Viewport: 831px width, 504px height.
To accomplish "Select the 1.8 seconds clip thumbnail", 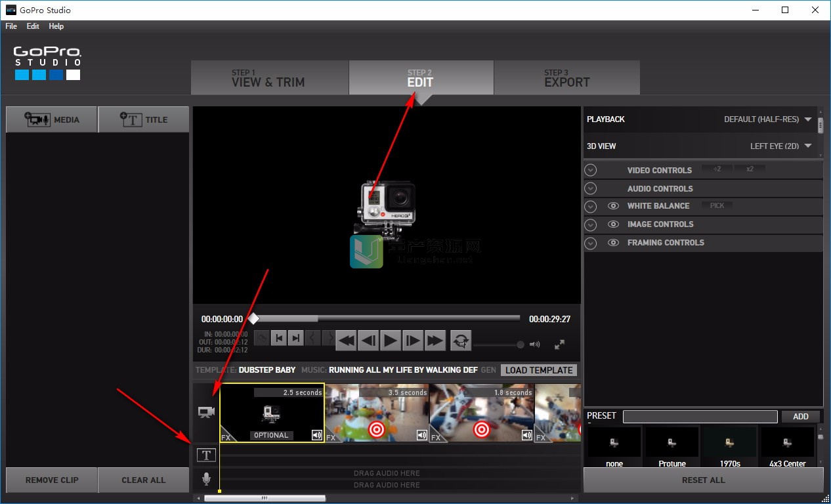I will pyautogui.click(x=482, y=413).
